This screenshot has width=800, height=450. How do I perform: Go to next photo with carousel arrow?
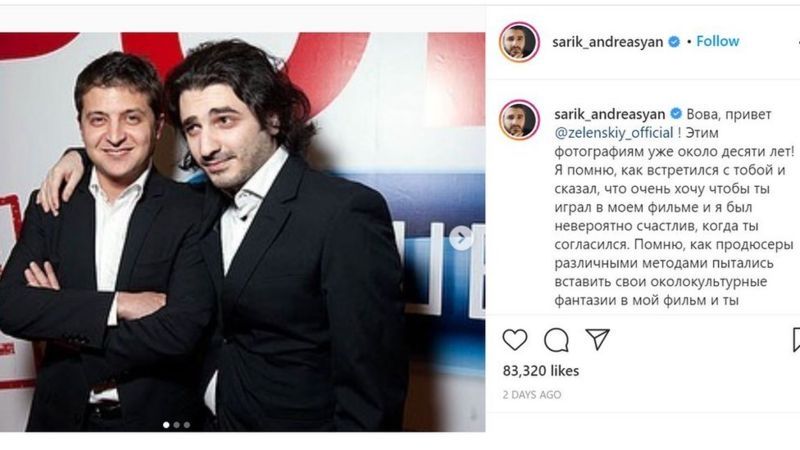462,238
